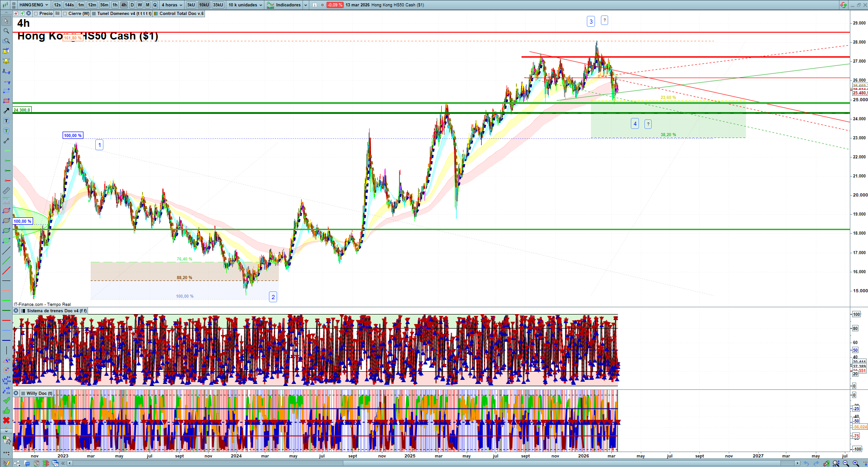Select the text label tool
Viewport: 868px width, 467px height.
click(6, 121)
